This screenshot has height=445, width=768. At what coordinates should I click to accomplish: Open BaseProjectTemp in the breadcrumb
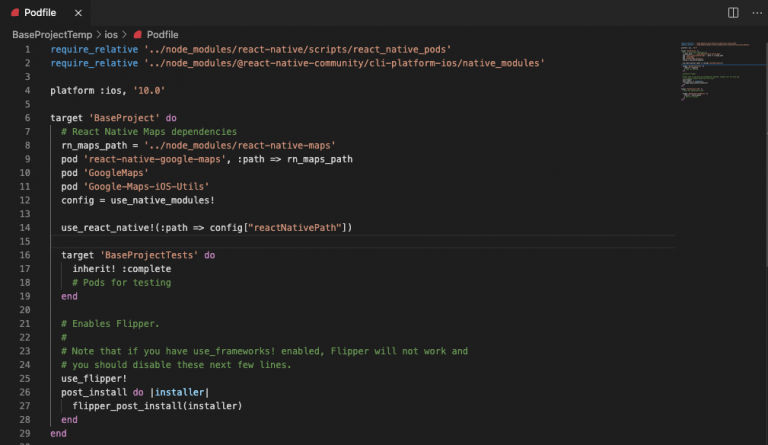(x=52, y=35)
